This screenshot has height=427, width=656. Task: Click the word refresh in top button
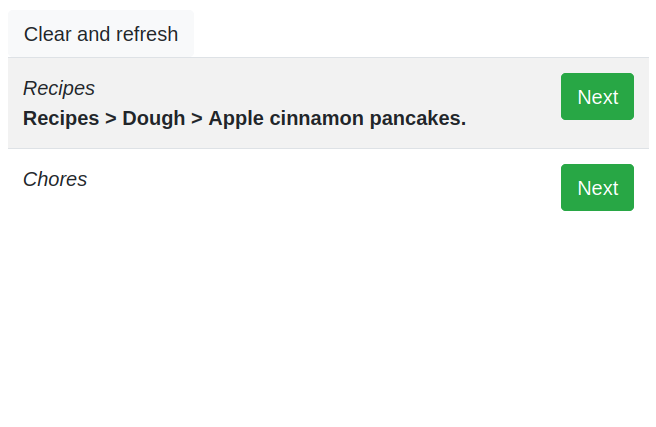pos(147,34)
